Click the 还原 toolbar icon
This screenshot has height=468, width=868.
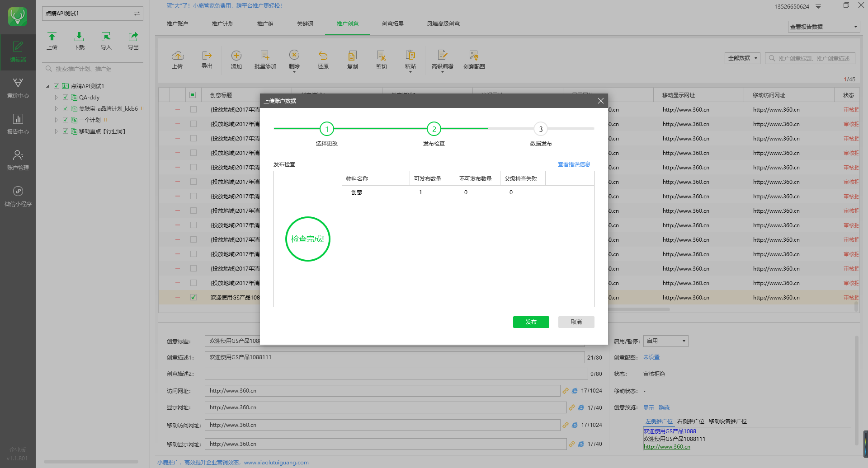323,60
